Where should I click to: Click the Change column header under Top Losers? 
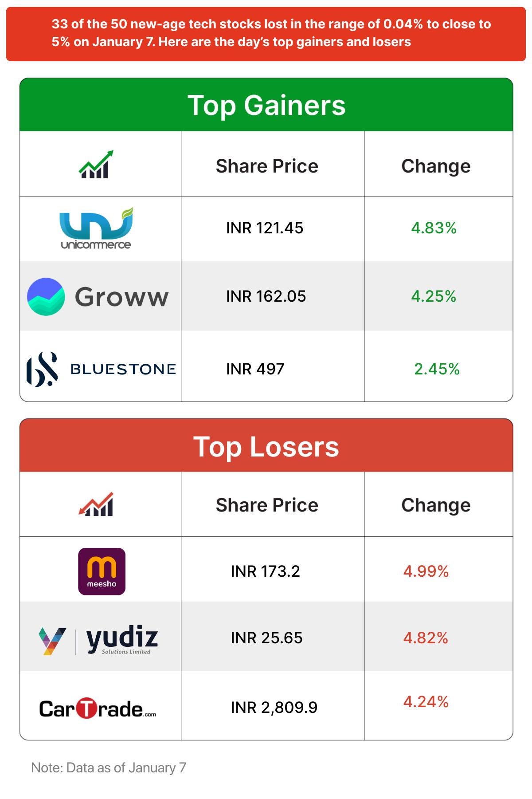[436, 505]
